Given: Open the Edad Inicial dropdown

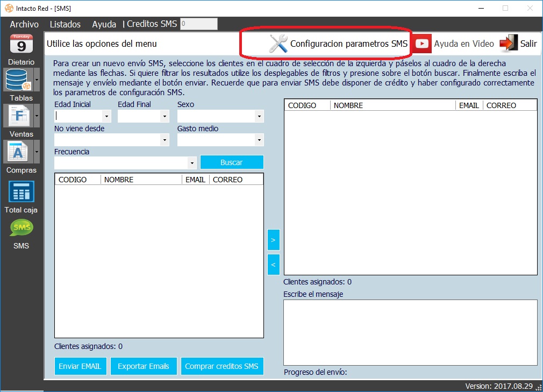Looking at the screenshot, I should [x=106, y=116].
